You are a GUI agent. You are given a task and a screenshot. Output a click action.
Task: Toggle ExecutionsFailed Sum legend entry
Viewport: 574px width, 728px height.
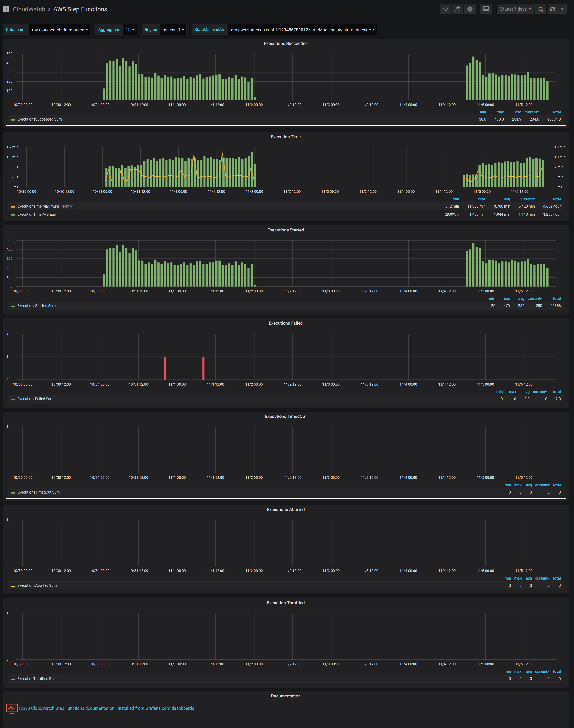coord(35,399)
